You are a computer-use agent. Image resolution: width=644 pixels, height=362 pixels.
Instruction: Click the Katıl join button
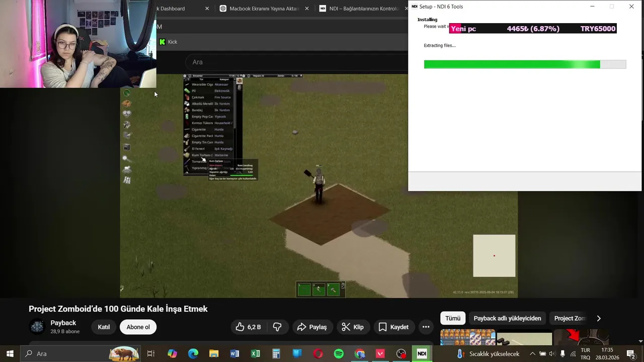coord(104,327)
